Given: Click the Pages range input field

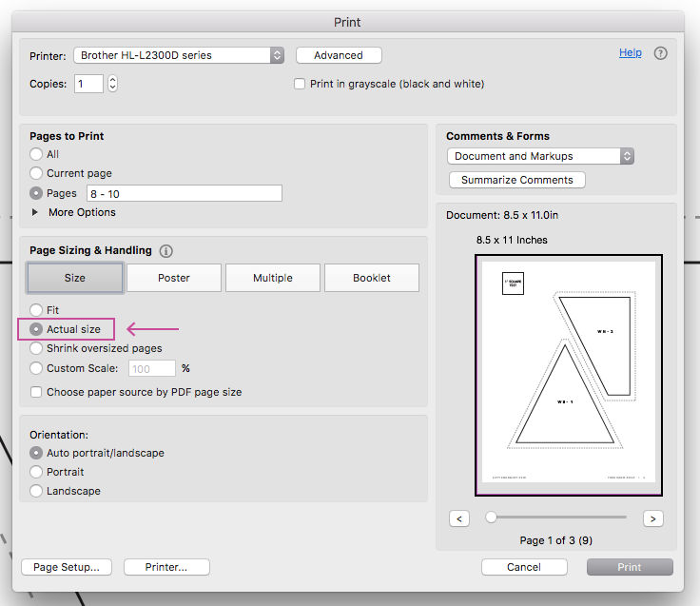Looking at the screenshot, I should pos(185,193).
